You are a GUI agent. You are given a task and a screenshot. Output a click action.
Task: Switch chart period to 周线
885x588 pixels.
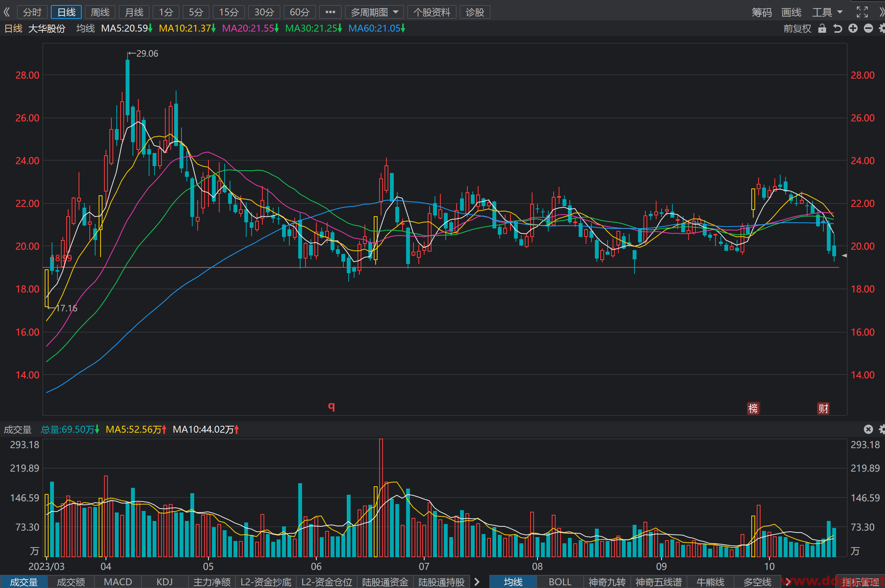point(100,12)
